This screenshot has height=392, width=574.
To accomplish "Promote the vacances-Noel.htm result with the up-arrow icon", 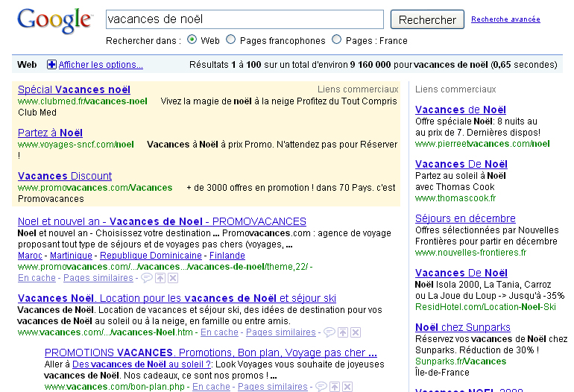I will (343, 332).
